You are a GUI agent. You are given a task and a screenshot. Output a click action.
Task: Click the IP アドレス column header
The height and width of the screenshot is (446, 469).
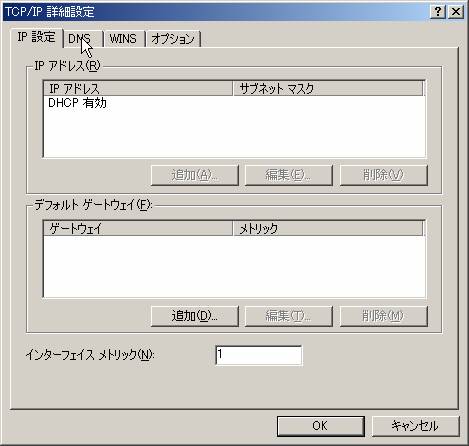click(138, 89)
